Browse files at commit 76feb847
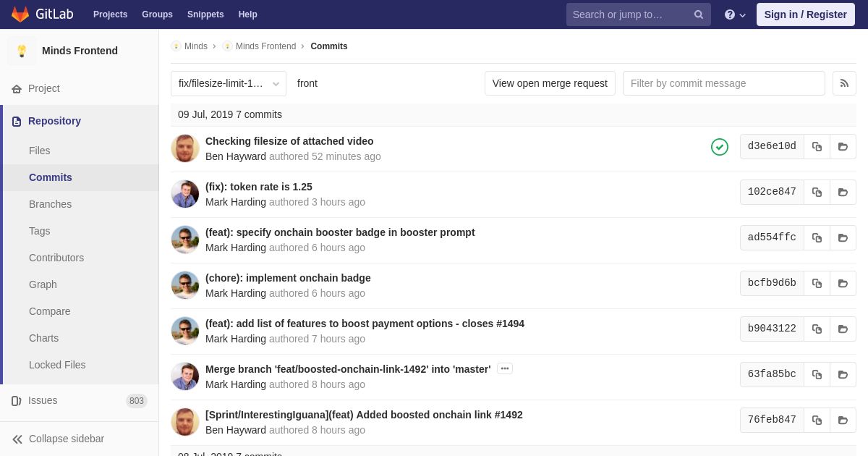Screen dimensions: 868x456 coord(843,420)
